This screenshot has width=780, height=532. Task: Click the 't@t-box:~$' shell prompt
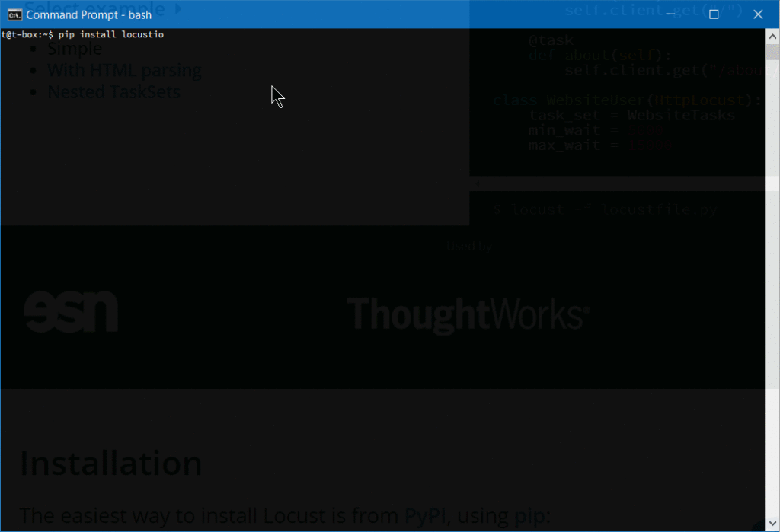(x=27, y=34)
